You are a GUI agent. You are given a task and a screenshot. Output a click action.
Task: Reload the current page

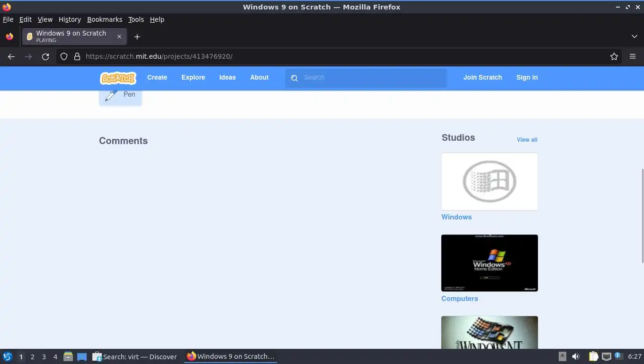[45, 56]
